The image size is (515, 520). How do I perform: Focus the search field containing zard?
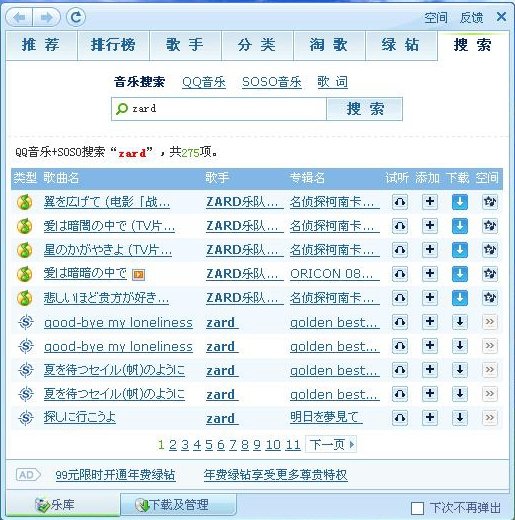[x=219, y=109]
